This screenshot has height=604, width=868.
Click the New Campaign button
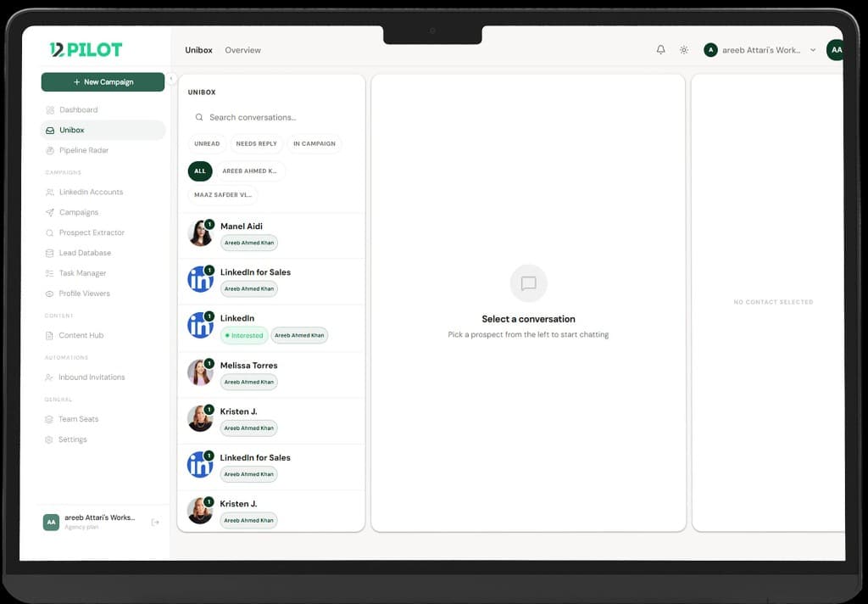coord(103,82)
